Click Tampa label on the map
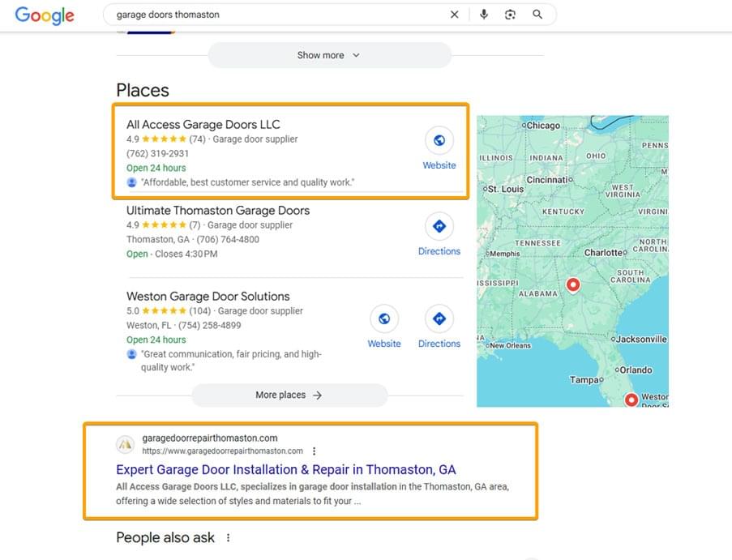 [584, 380]
